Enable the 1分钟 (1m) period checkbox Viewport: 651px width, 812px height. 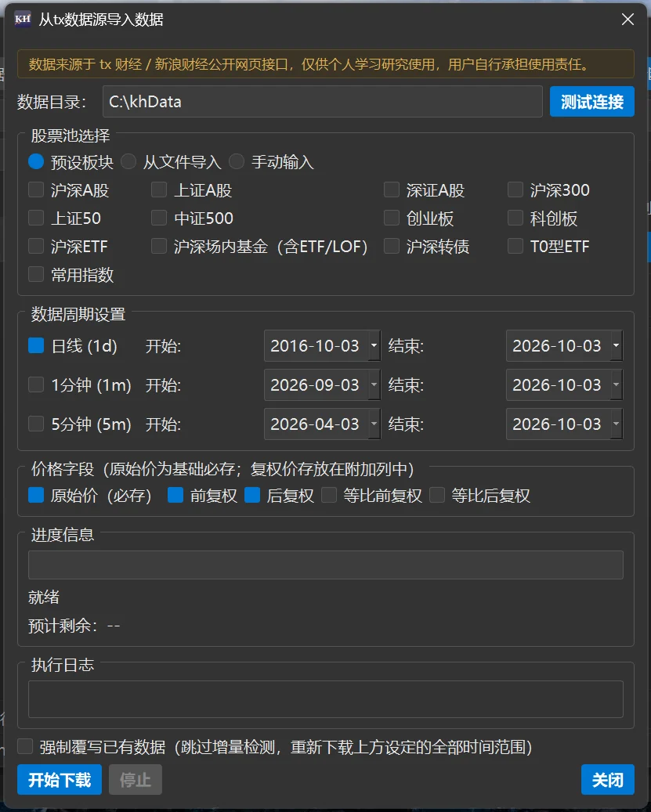[36, 384]
